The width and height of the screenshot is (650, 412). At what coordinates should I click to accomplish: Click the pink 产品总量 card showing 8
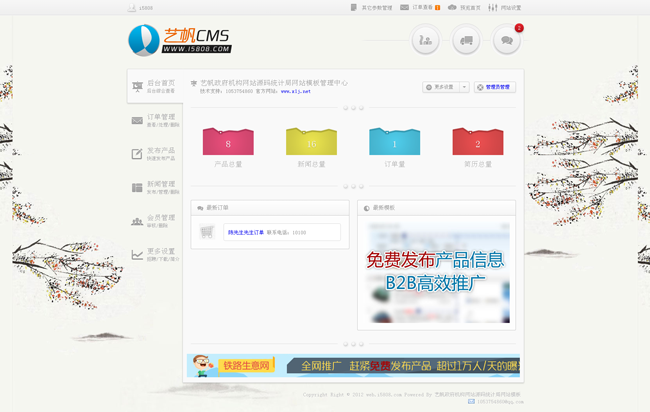point(228,141)
